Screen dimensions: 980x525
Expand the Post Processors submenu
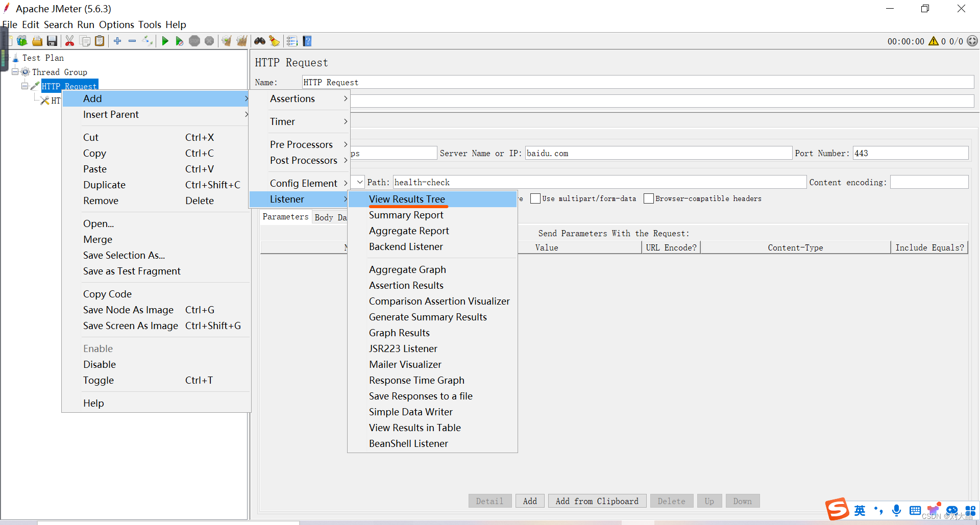point(300,160)
